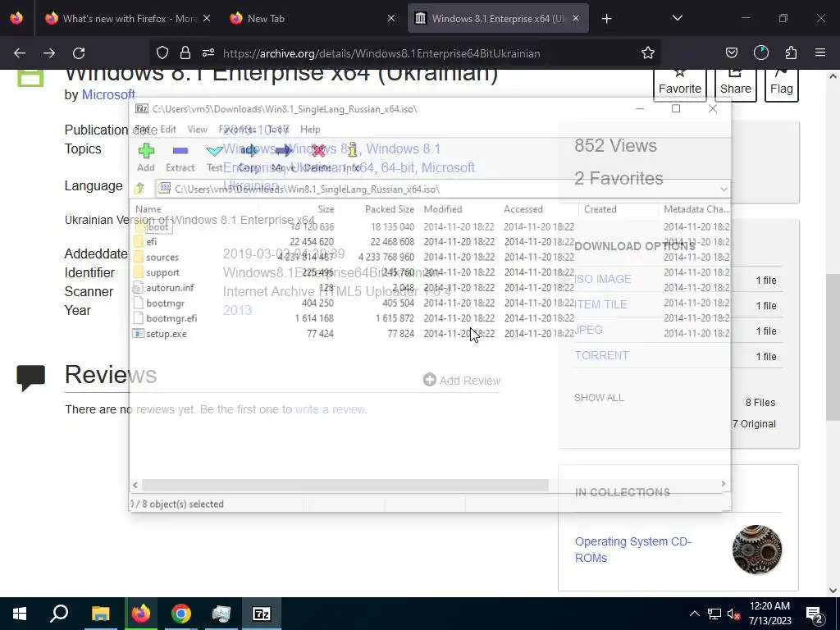
Task: Click the 7-Zip Extract toolbar icon
Action: [180, 151]
